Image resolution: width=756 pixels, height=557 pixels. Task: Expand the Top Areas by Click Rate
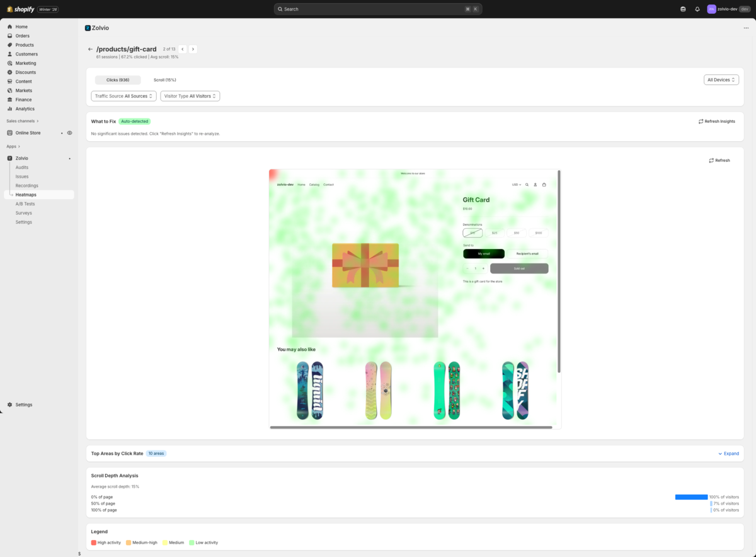[x=728, y=454]
